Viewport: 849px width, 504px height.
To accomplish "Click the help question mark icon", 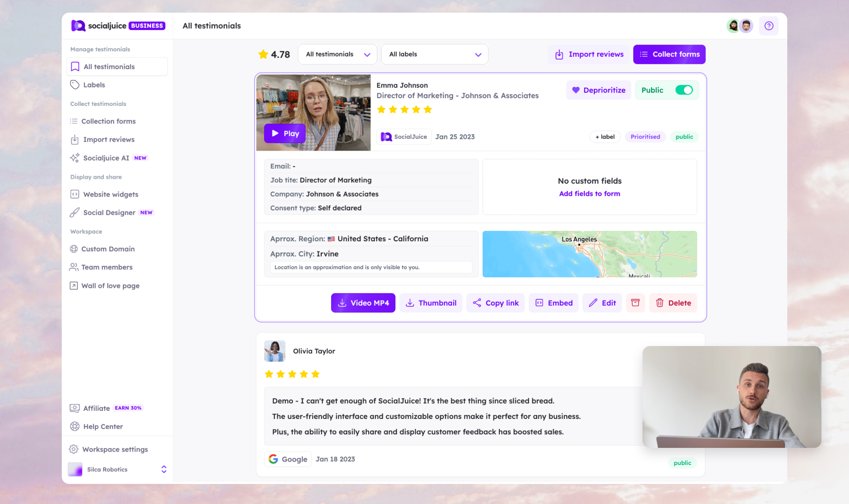I will (768, 26).
